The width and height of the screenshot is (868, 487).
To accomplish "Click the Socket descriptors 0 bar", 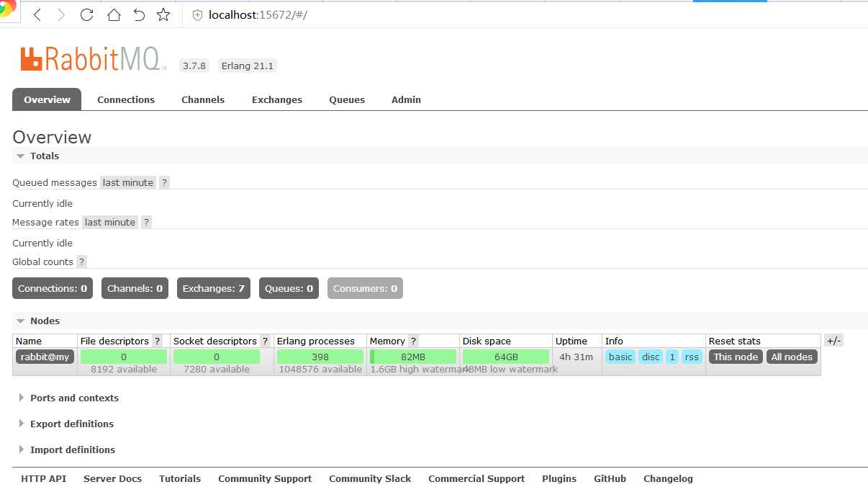I will (x=217, y=357).
